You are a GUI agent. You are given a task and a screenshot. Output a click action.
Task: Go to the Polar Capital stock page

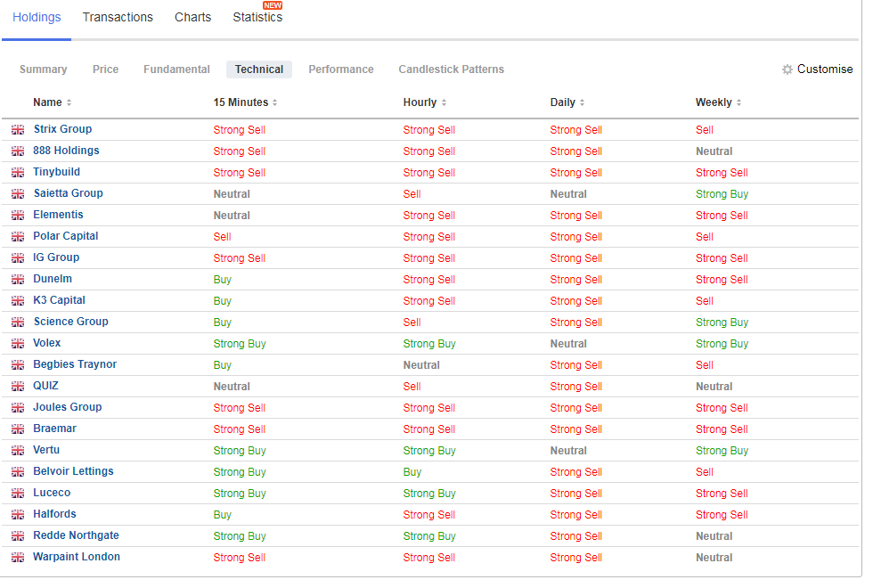(66, 236)
